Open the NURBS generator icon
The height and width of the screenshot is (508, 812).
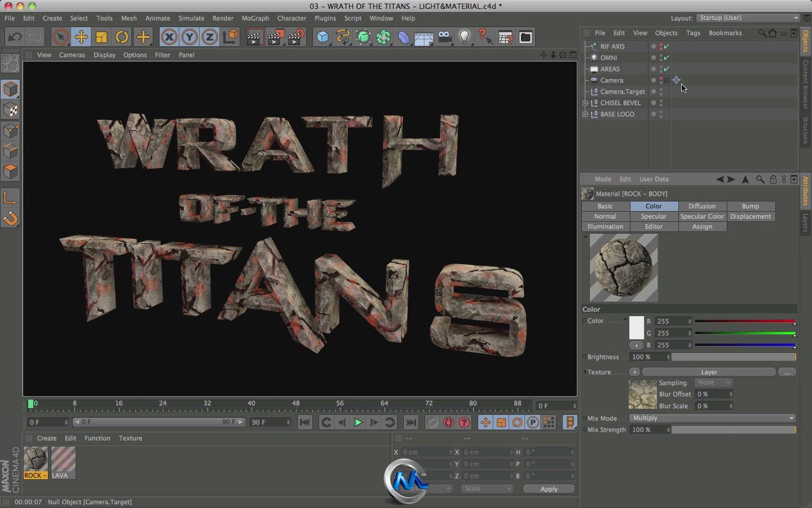(x=363, y=37)
